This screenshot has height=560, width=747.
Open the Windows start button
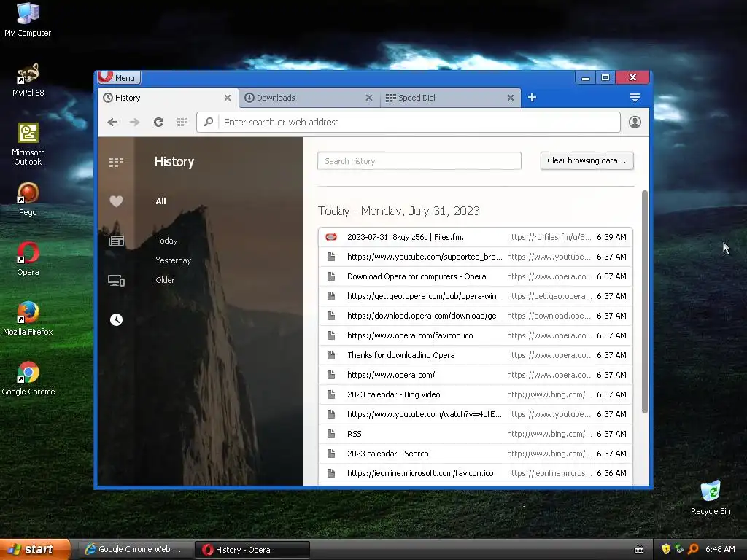point(35,550)
